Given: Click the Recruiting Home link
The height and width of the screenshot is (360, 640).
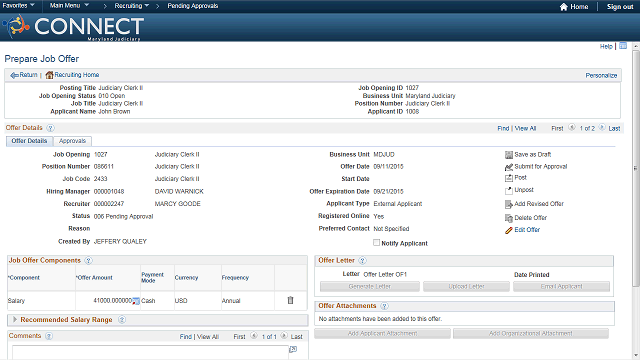Looking at the screenshot, I should tap(77, 75).
